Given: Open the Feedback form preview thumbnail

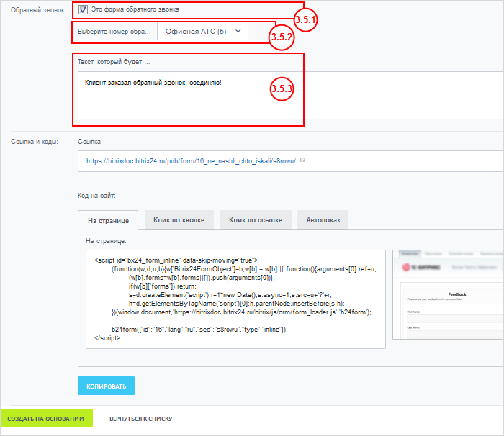Looking at the screenshot, I should (x=448, y=295).
